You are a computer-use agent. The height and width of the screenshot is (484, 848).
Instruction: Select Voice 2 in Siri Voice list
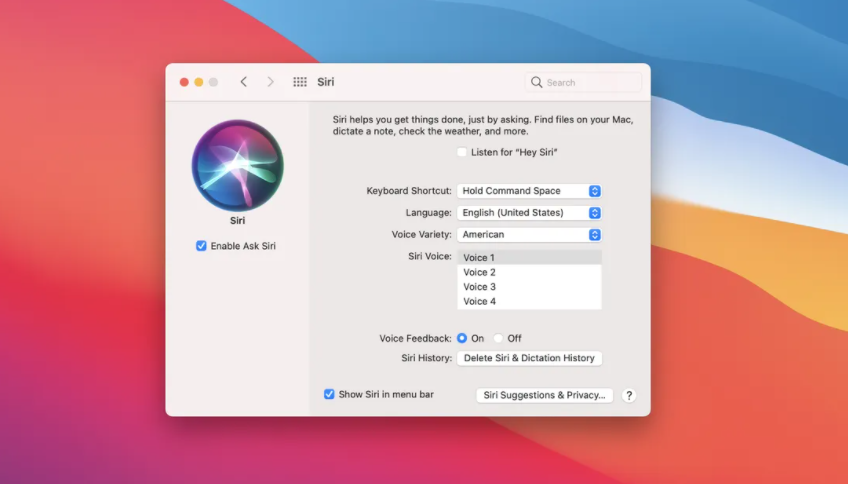(529, 272)
